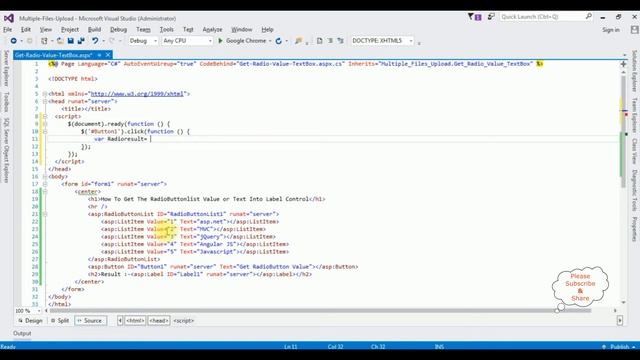This screenshot has height=360, width=640.
Task: Click the editor vertical scrollbar thumb
Action: (x=623, y=131)
